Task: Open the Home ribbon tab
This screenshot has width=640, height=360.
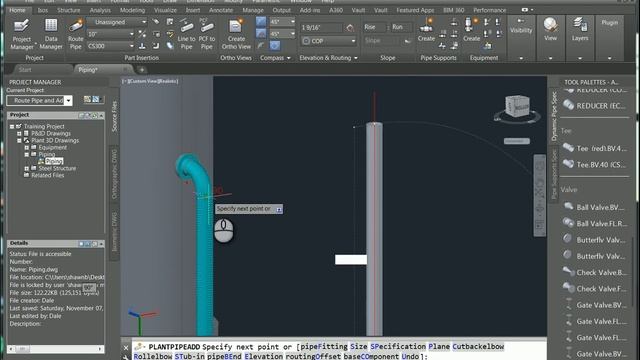Action: click(17, 10)
